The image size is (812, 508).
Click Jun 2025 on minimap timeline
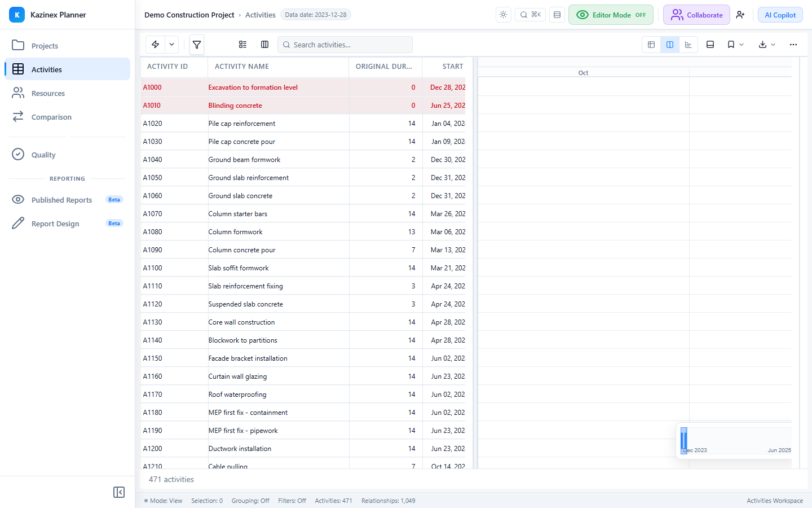point(779,450)
